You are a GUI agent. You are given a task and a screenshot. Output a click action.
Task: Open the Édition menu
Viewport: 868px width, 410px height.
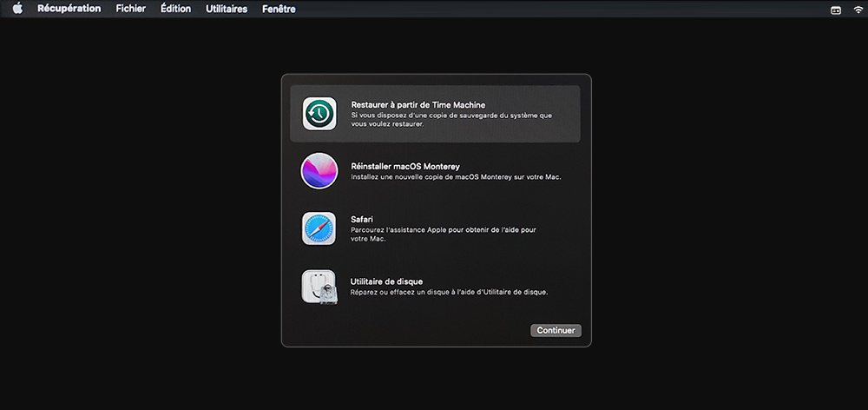point(175,9)
